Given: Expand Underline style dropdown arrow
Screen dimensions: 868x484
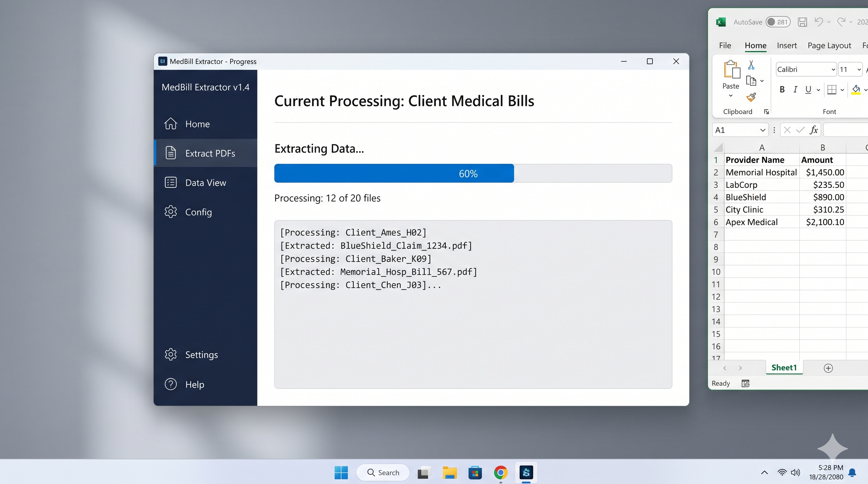Looking at the screenshot, I should [818, 90].
